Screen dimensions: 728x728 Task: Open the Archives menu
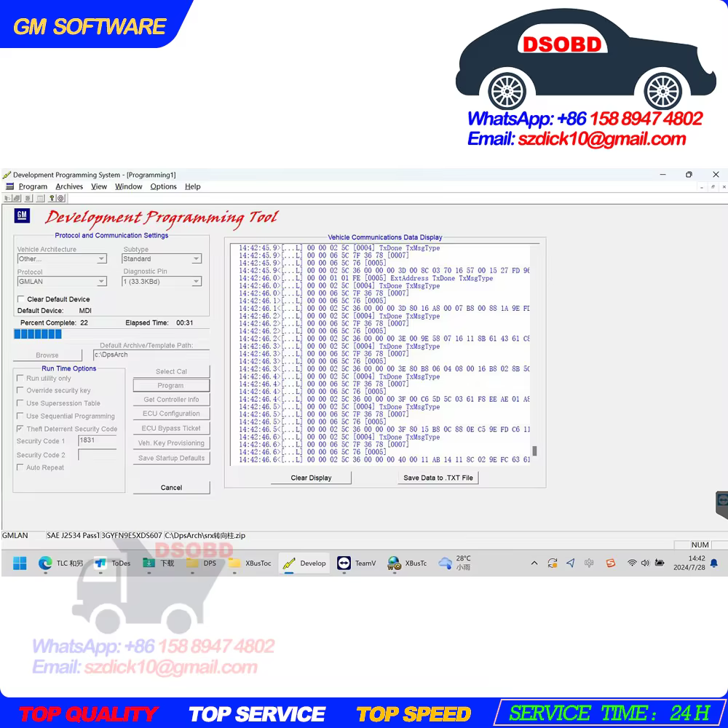click(x=69, y=186)
